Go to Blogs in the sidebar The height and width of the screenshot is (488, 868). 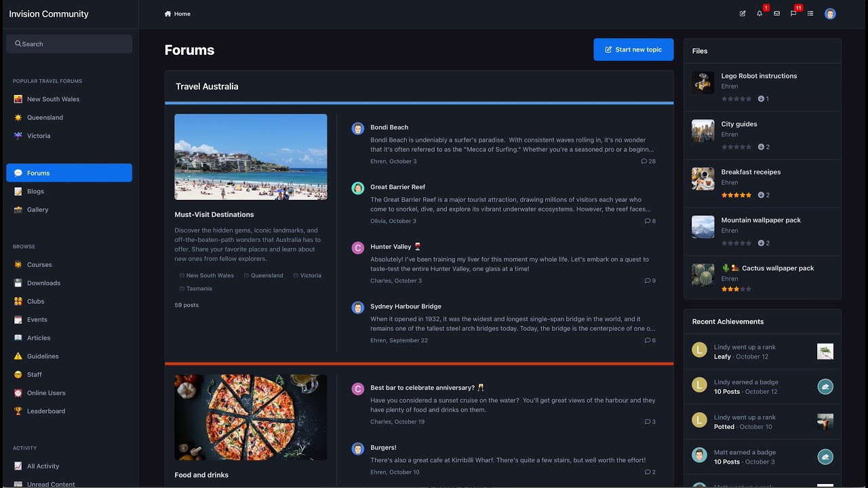[35, 191]
